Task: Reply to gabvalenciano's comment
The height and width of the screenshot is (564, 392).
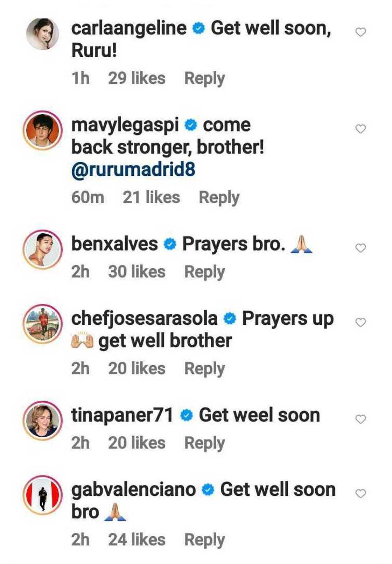Action: 204,540
